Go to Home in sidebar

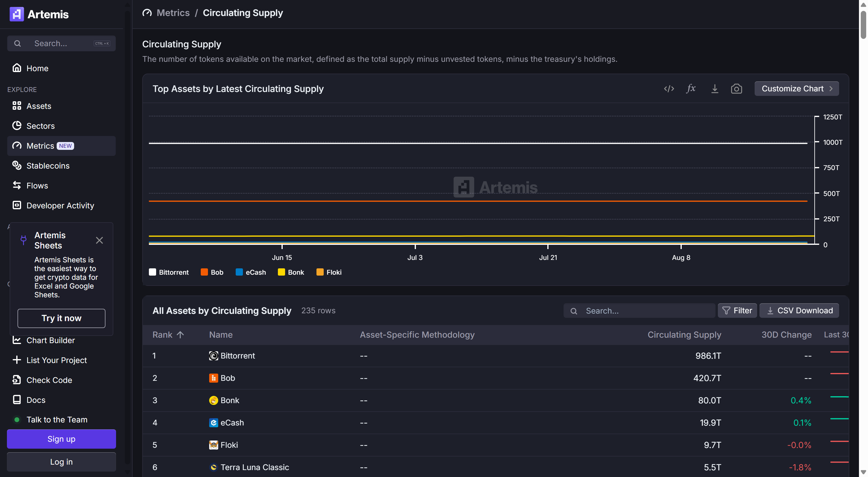coord(61,68)
